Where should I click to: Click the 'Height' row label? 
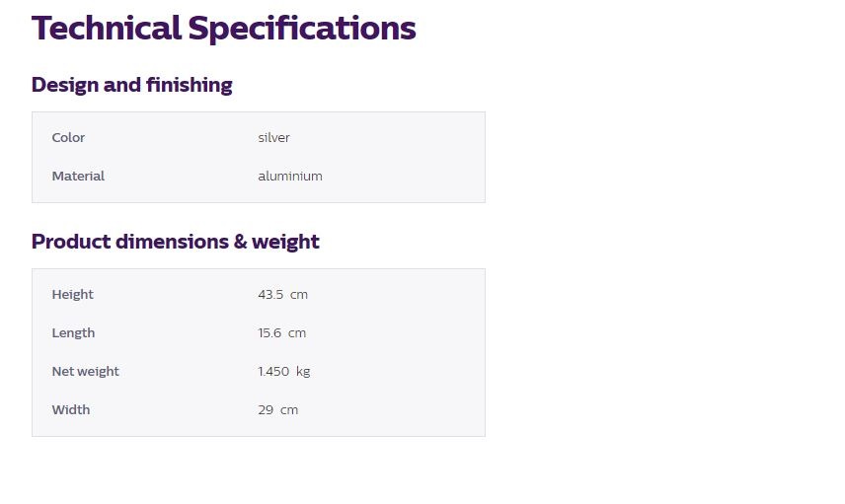pos(72,295)
